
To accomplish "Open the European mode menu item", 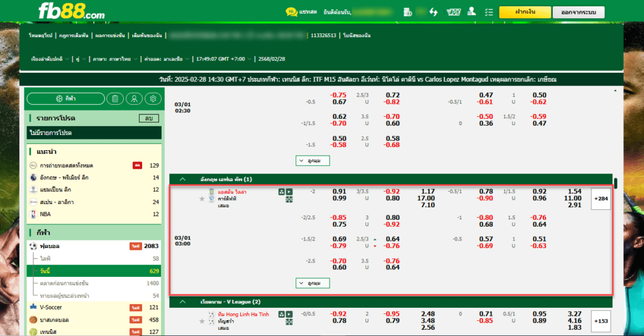I will (40, 36).
